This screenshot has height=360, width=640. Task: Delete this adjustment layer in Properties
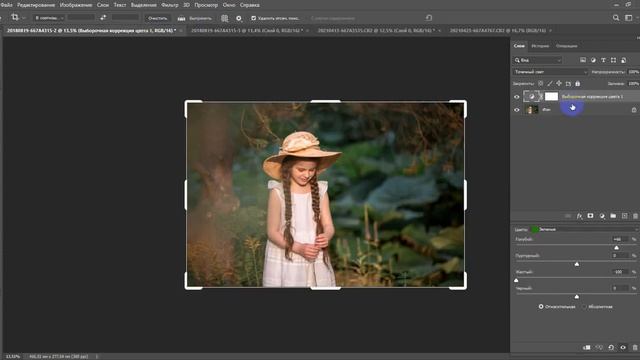pyautogui.click(x=635, y=347)
